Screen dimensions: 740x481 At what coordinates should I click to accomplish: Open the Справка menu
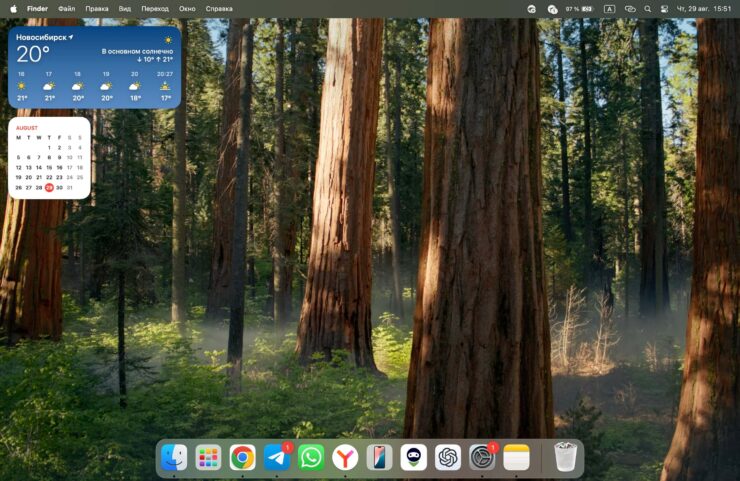tap(219, 8)
